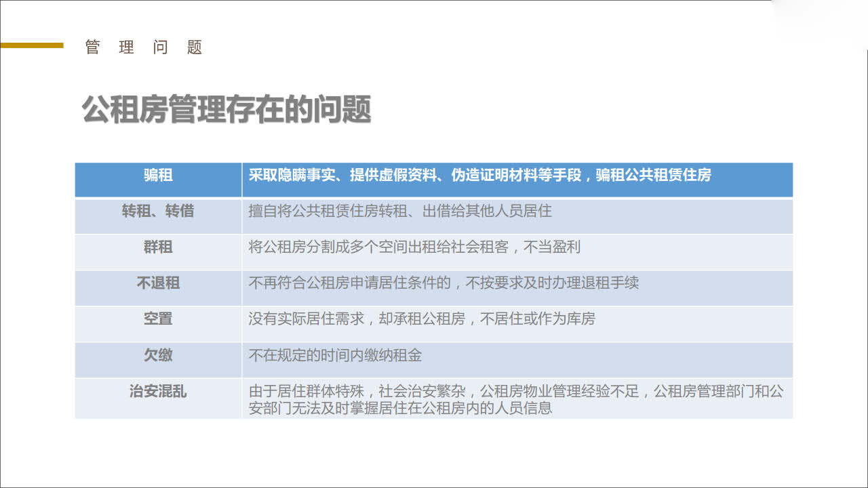
Task: Click the slide title 公租房管理存在的问题
Action: 226,109
